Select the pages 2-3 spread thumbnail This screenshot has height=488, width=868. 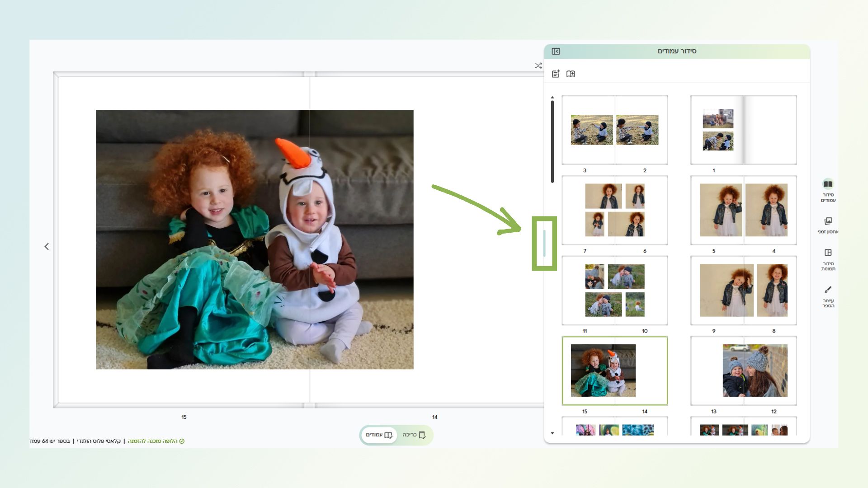pyautogui.click(x=614, y=130)
